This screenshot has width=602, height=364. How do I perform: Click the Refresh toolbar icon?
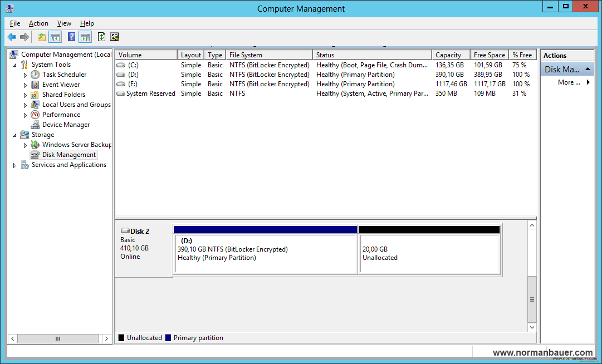[x=101, y=37]
